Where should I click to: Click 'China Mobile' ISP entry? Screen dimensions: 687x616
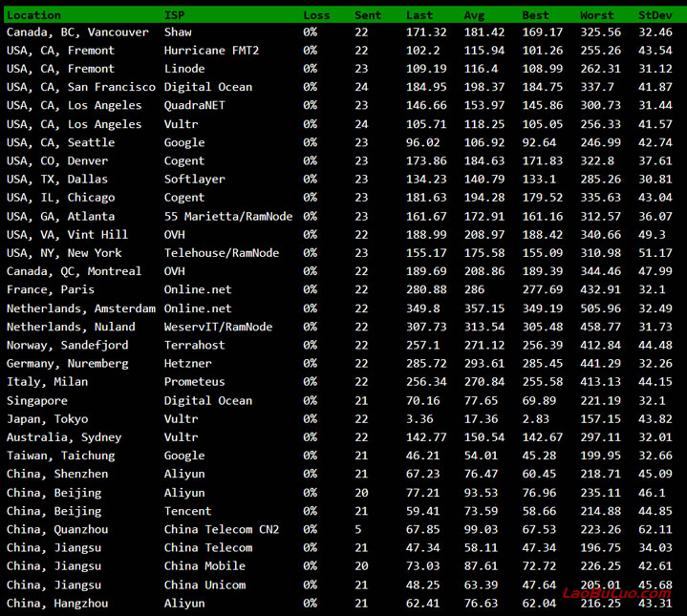point(204,566)
